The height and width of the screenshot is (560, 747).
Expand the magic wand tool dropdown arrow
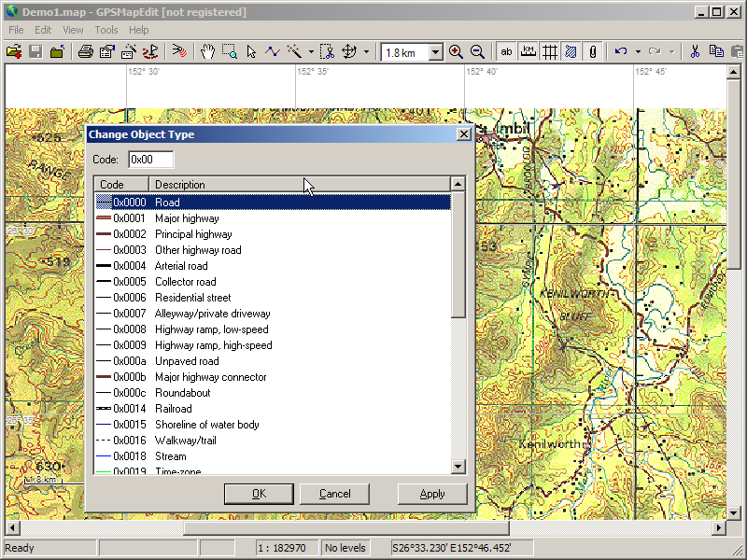click(x=311, y=52)
